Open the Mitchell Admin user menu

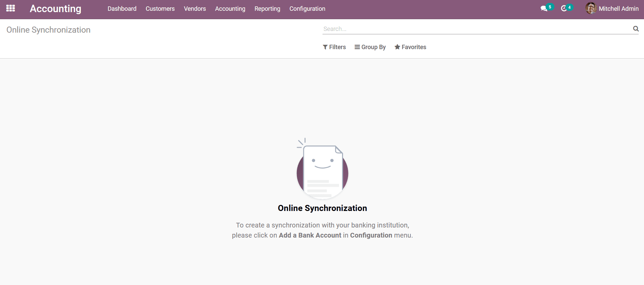(x=612, y=9)
